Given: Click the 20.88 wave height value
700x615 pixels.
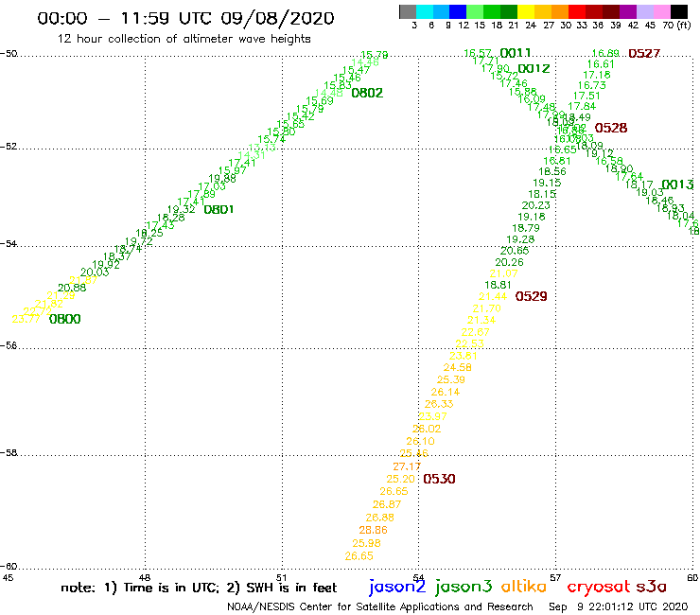Looking at the screenshot, I should pos(72,288).
